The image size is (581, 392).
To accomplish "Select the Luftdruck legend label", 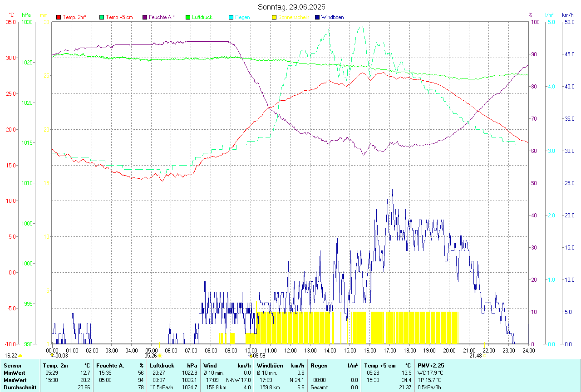I will click(x=202, y=17).
